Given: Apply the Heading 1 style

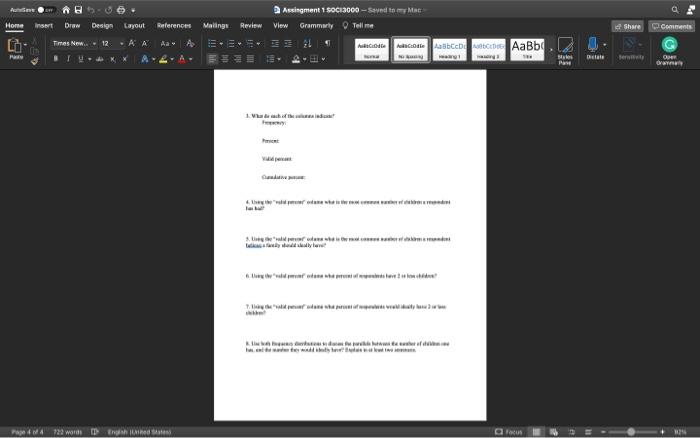Looking at the screenshot, I should pos(449,49).
